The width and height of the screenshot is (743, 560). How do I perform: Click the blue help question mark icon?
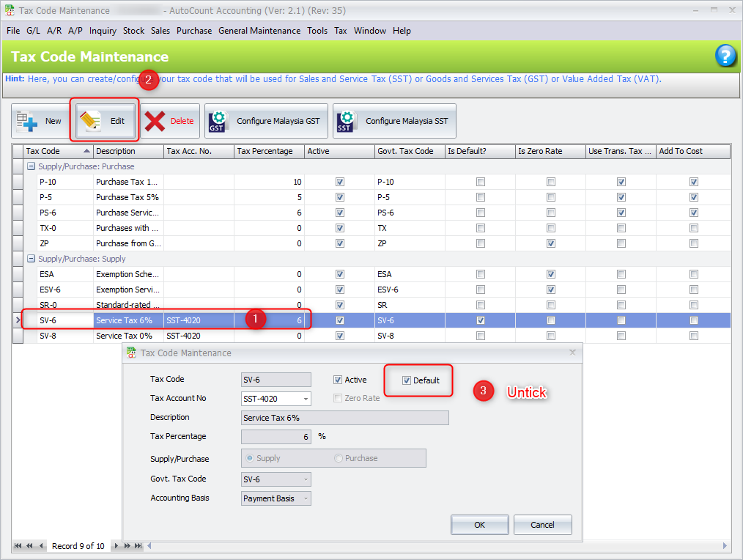(725, 56)
